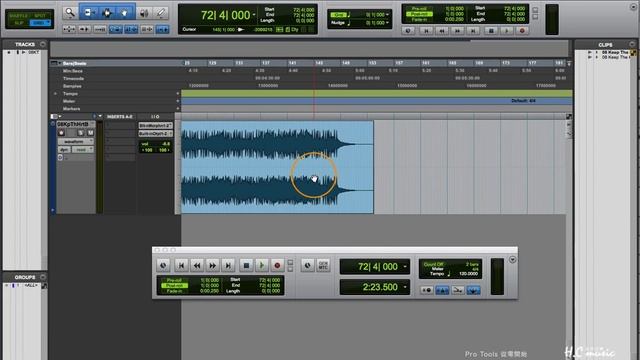Select the Scrubber speaker tool
The width and height of the screenshot is (640, 360).
pyautogui.click(x=144, y=13)
